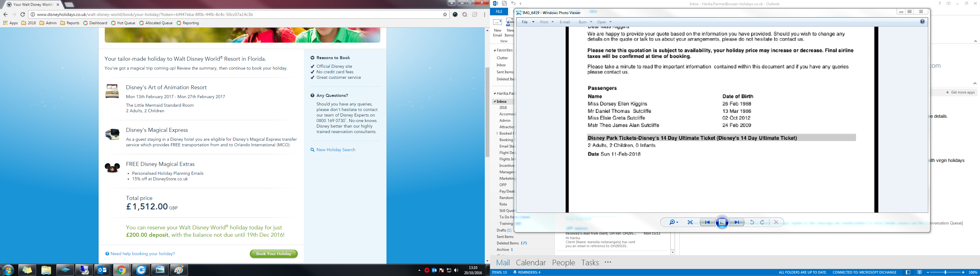Expand the Booked folder in Outlook
The width and height of the screenshot is (980, 276).
tap(497, 133)
